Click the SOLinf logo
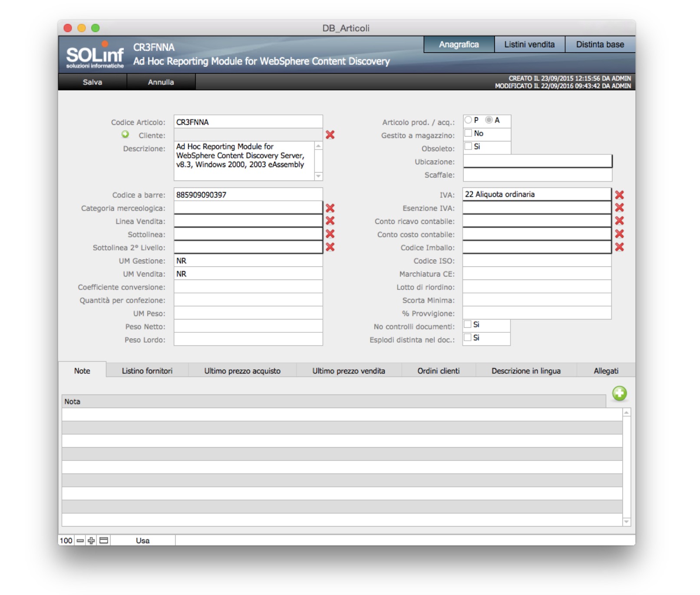This screenshot has width=700, height=595. pyautogui.click(x=95, y=55)
